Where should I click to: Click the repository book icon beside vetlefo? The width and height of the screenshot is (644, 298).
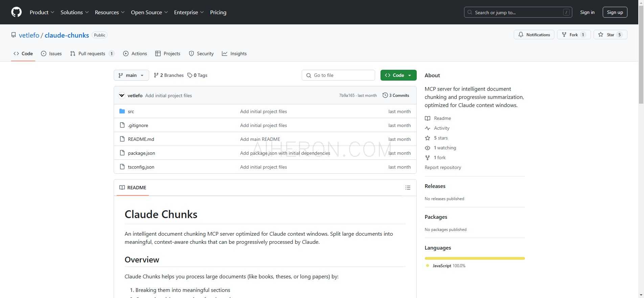pos(14,35)
